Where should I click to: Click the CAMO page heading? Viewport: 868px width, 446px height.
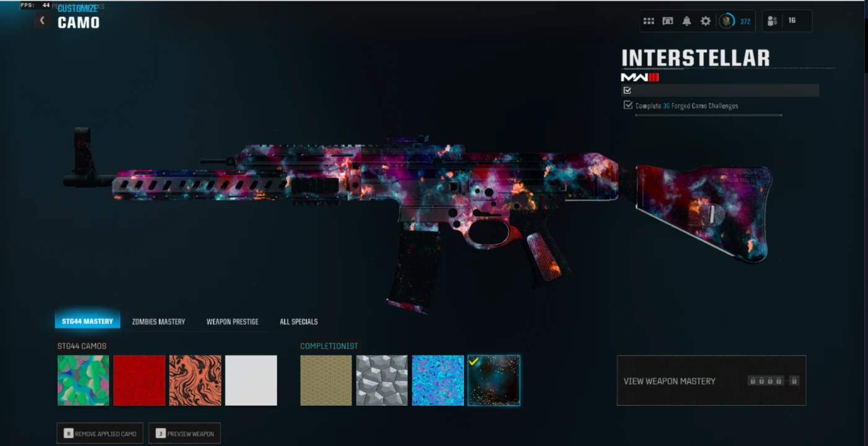click(79, 23)
